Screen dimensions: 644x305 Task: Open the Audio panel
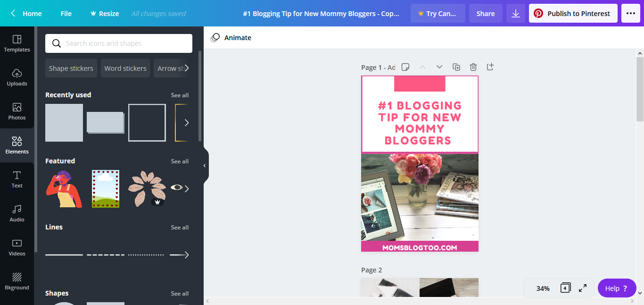tap(17, 213)
